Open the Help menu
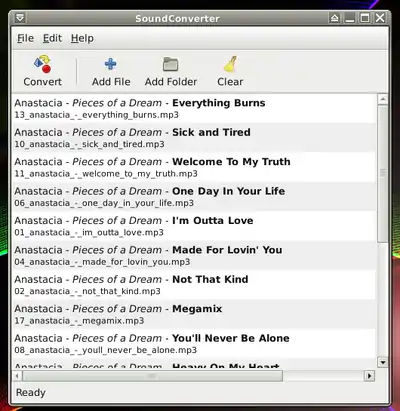Screen dimensions: 400x411 coord(82,38)
